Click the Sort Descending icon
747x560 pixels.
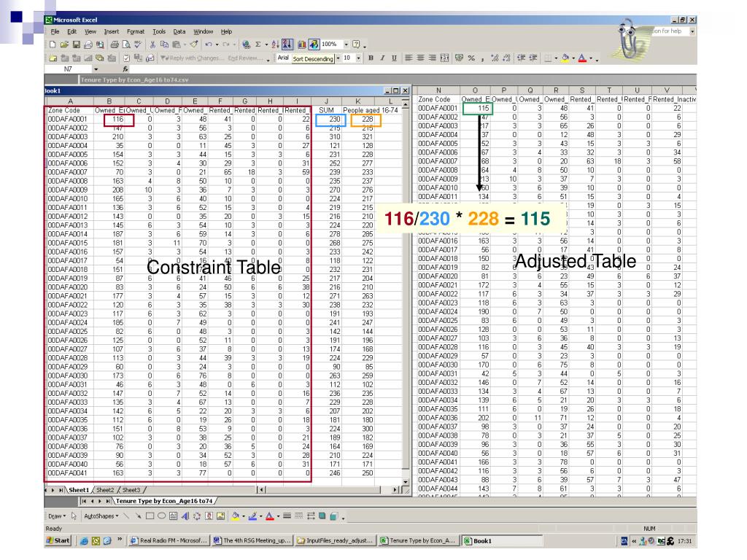pyautogui.click(x=287, y=44)
